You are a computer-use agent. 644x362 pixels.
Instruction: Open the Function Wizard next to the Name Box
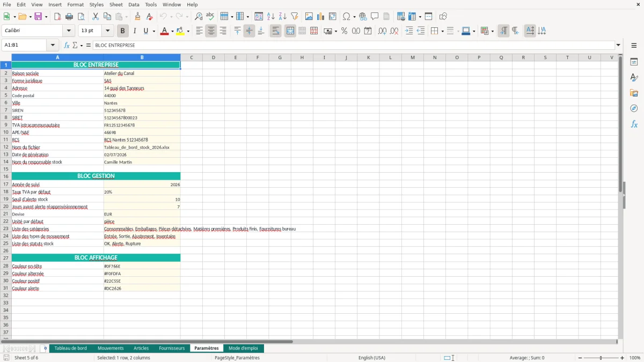(67, 45)
